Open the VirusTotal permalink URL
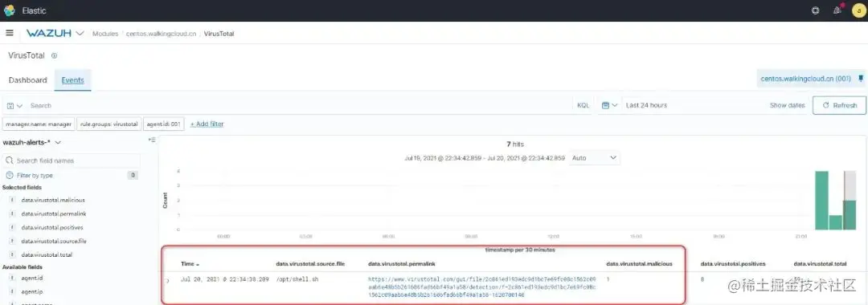Screen dimensions: 868x305 (482, 287)
